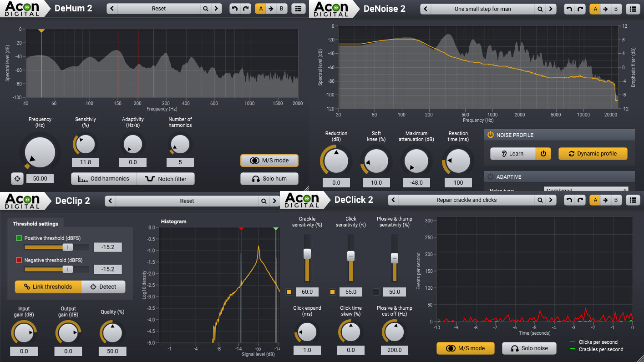Click previous preset chevron in DeNoise 2
644x362 pixels.
point(425,9)
